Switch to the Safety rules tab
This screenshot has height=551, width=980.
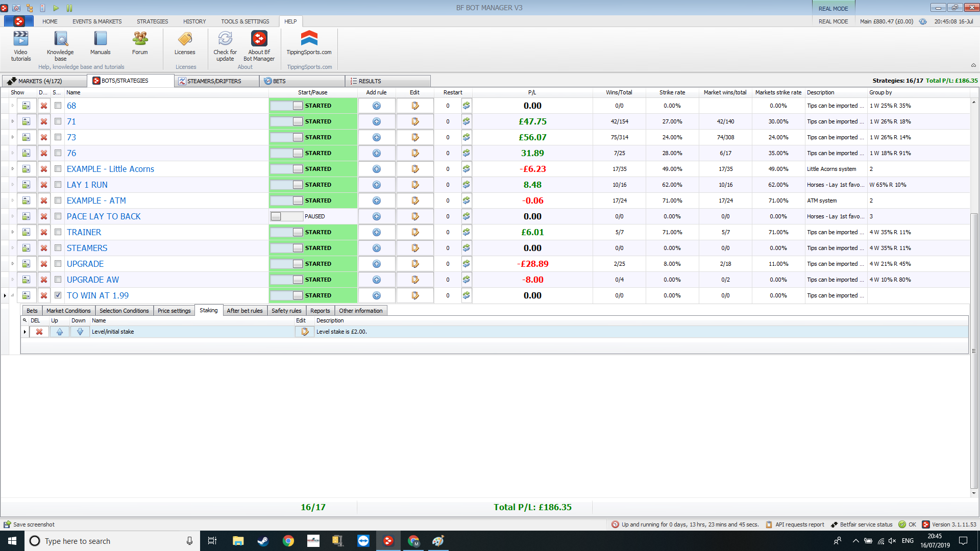pyautogui.click(x=286, y=311)
